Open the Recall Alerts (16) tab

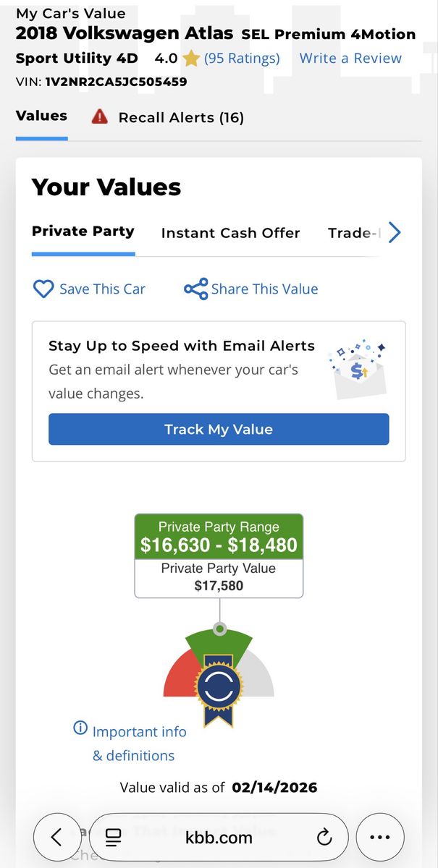coord(180,117)
